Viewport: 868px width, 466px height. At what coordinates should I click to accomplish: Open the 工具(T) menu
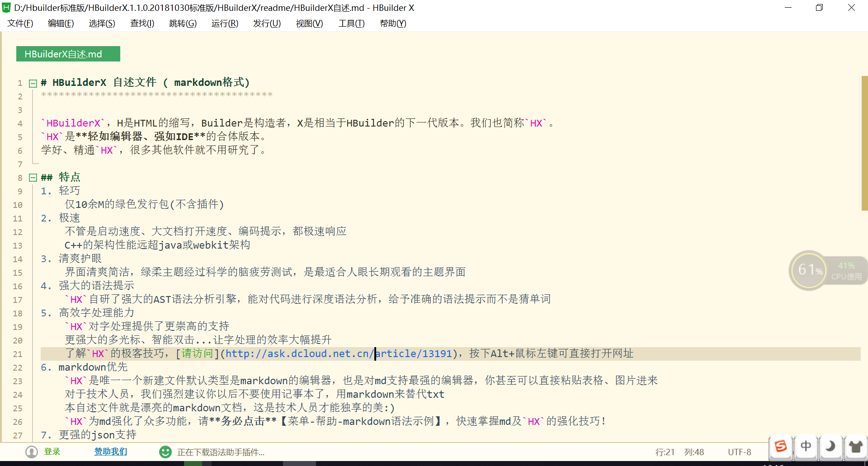pos(351,24)
